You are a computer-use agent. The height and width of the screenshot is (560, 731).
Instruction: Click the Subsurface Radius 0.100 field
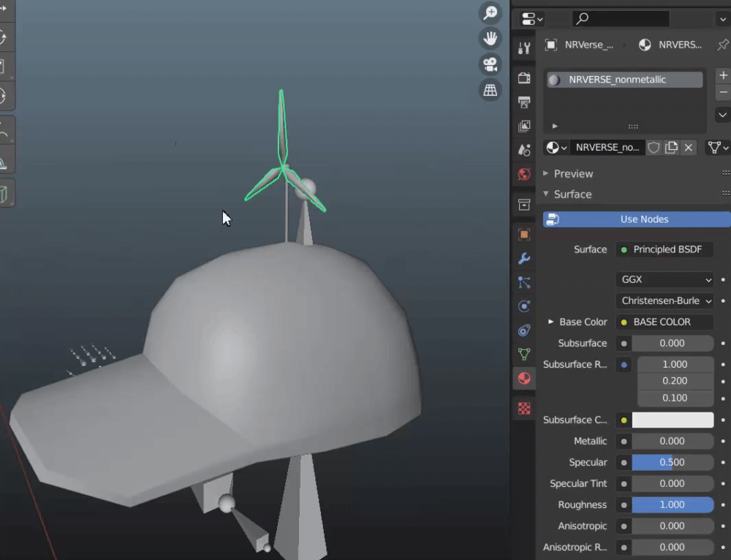[x=675, y=398]
